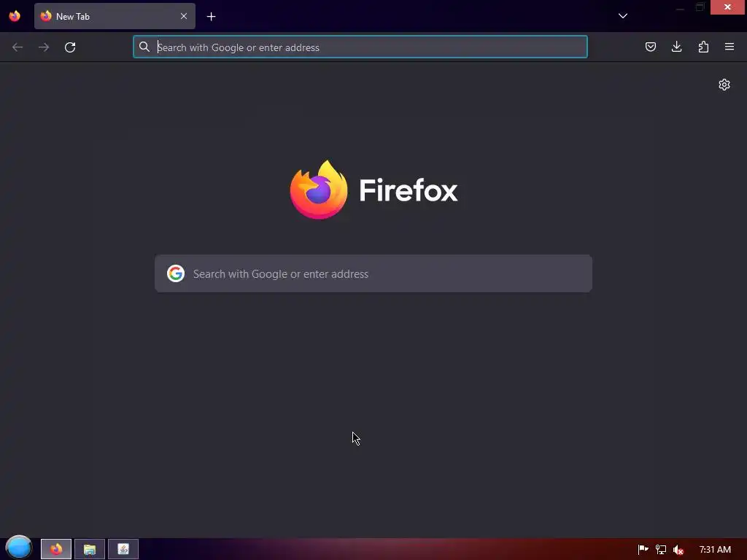747x560 pixels.
Task: Open the clock showing 7:31 AM
Action: pos(715,550)
